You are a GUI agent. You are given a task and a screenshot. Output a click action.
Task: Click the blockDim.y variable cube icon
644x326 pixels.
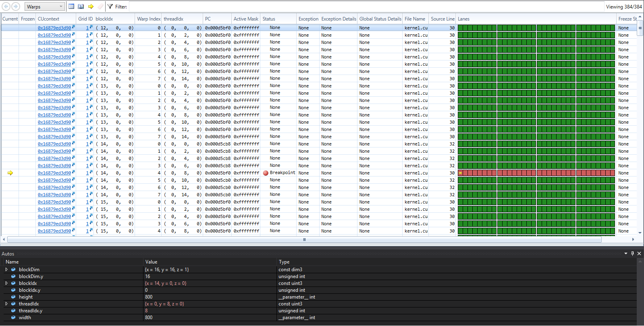coord(13,276)
